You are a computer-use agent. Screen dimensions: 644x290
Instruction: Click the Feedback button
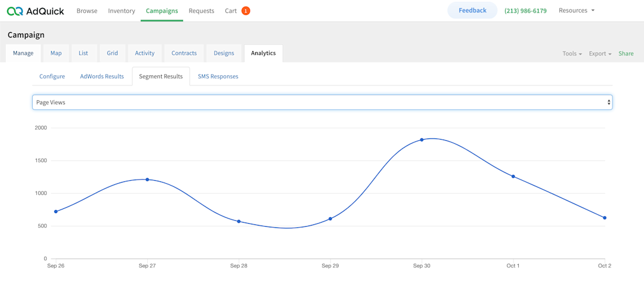[x=472, y=10]
